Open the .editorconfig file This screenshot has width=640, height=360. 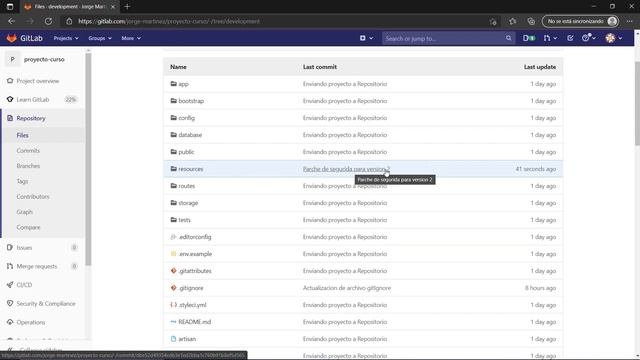coord(195,237)
